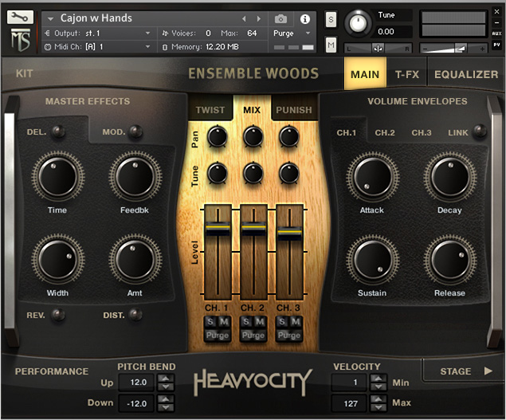Image resolution: width=506 pixels, height=420 pixels.
Task: Click the Amt knob
Action: tap(135, 260)
